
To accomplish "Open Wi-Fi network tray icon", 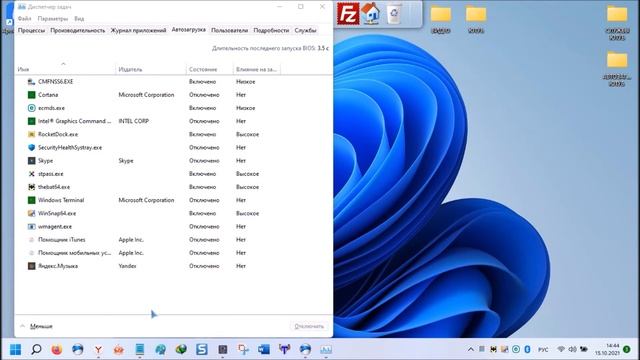I will click(x=561, y=349).
